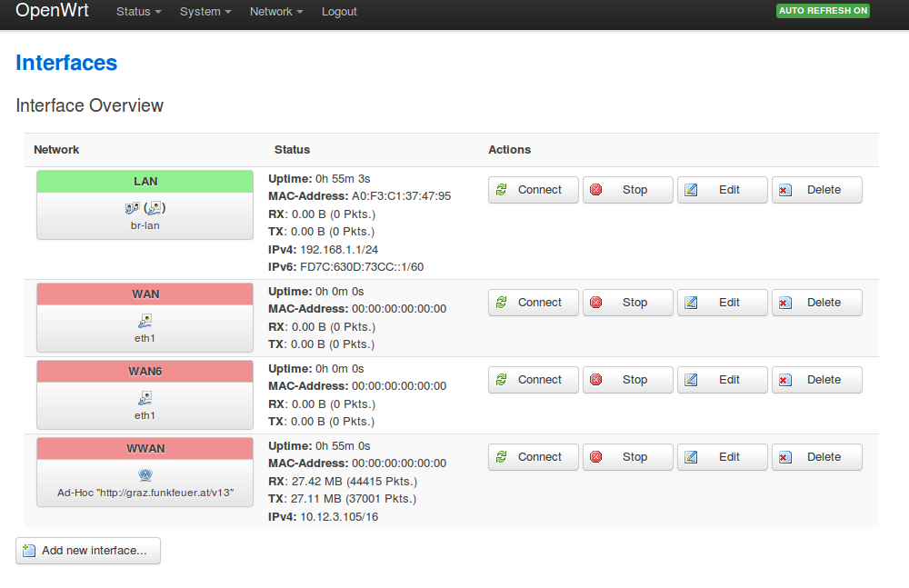909x588 pixels.
Task: Click the WAN6 eth1 ethernet icon
Action: coord(145,398)
